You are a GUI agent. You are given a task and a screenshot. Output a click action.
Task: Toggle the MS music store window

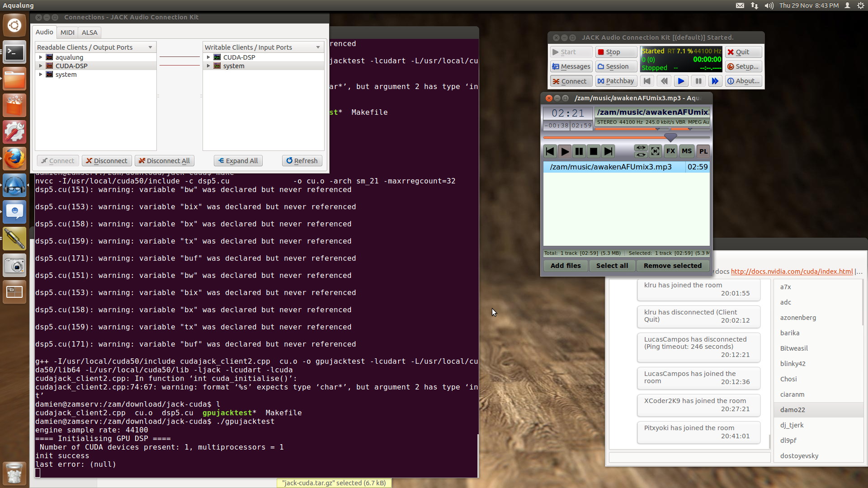coord(687,151)
